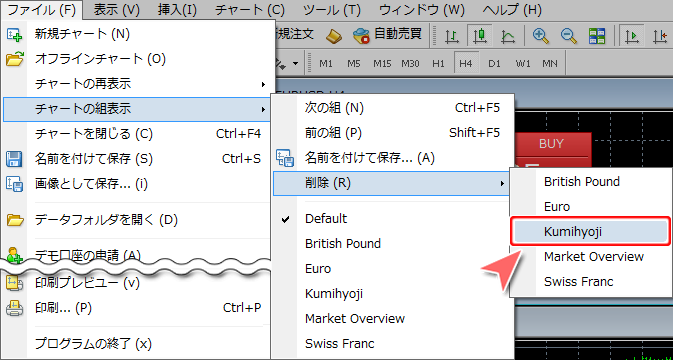The image size is (673, 360).
Task: Open the 表示 (V) menu
Action: point(116,9)
